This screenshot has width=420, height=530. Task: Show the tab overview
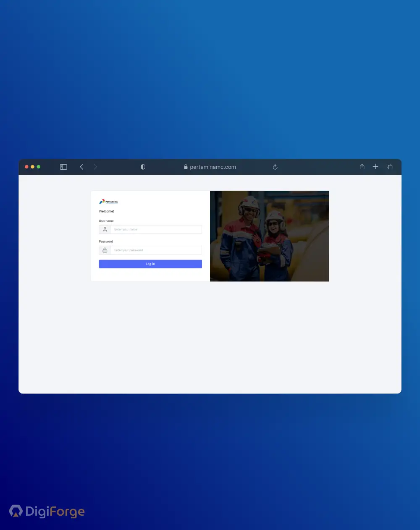[x=389, y=167]
